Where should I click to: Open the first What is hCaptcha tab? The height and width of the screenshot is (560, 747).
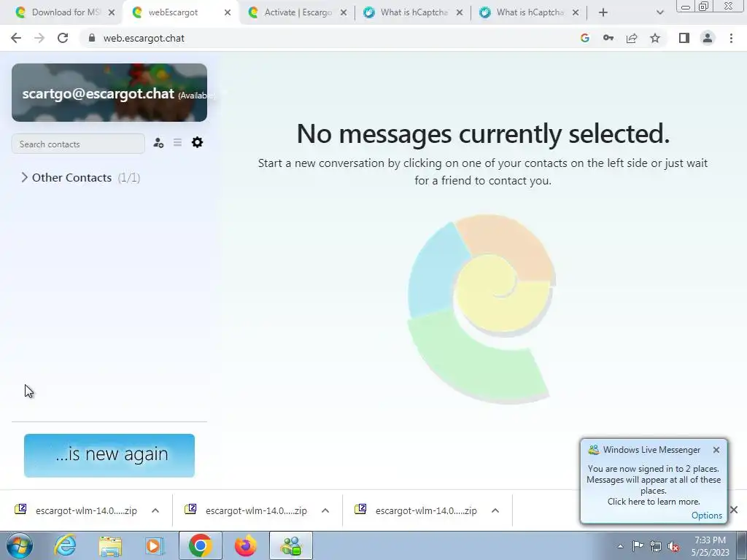click(414, 12)
